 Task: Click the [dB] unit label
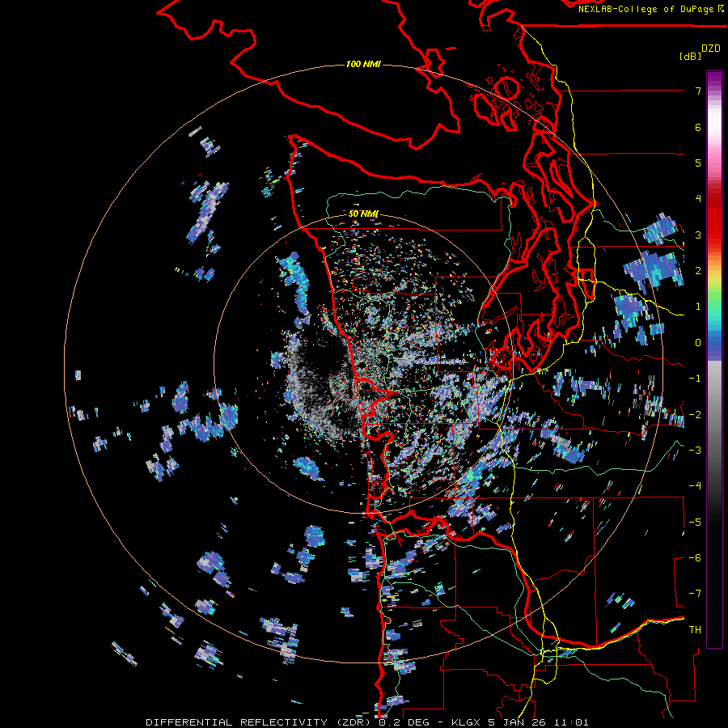(x=691, y=56)
